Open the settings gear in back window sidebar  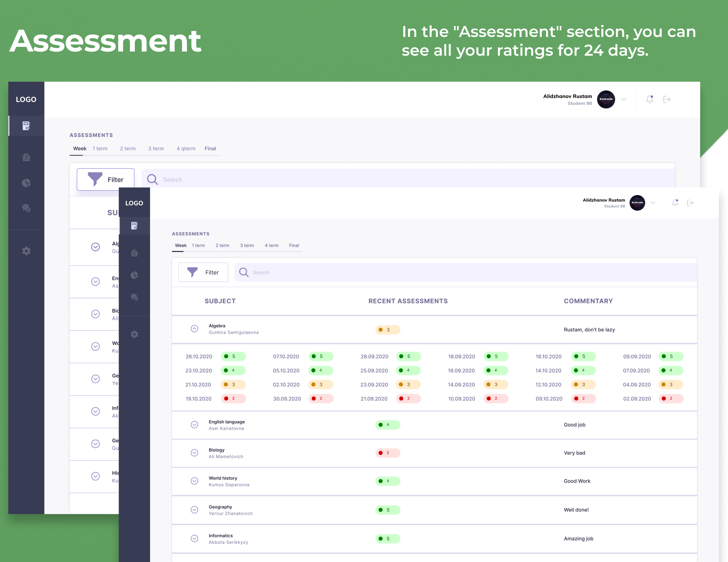26,251
